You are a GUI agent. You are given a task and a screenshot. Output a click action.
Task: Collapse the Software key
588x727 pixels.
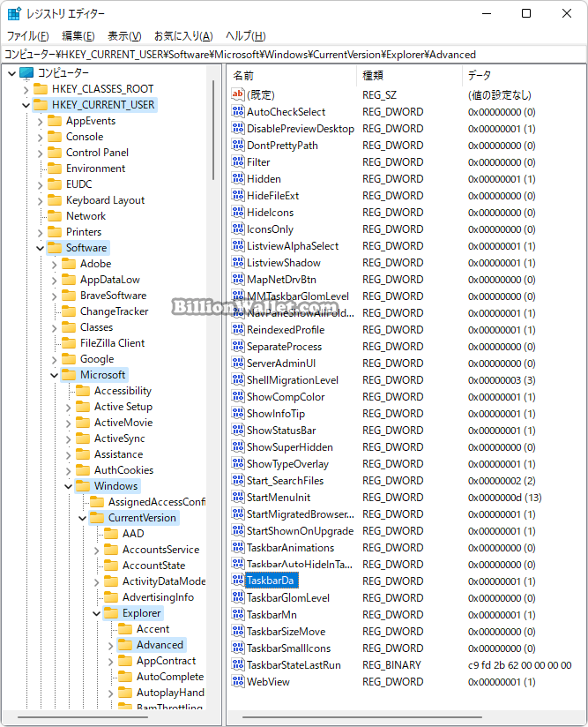tap(41, 248)
